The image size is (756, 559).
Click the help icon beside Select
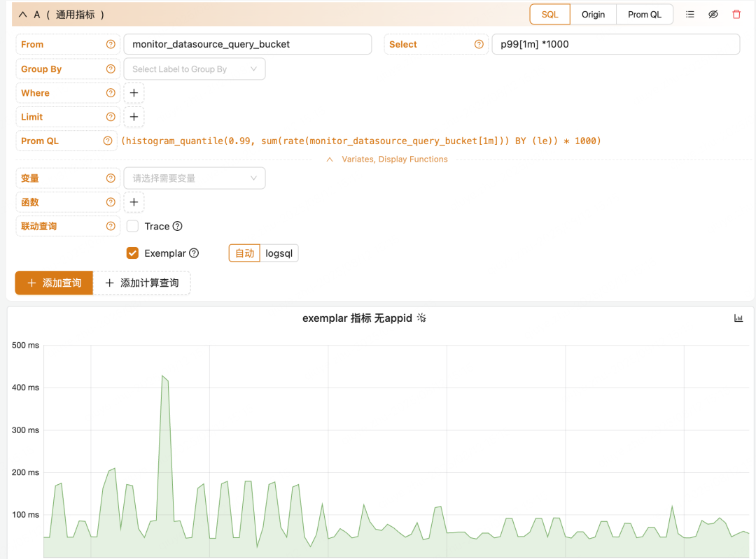coord(479,44)
